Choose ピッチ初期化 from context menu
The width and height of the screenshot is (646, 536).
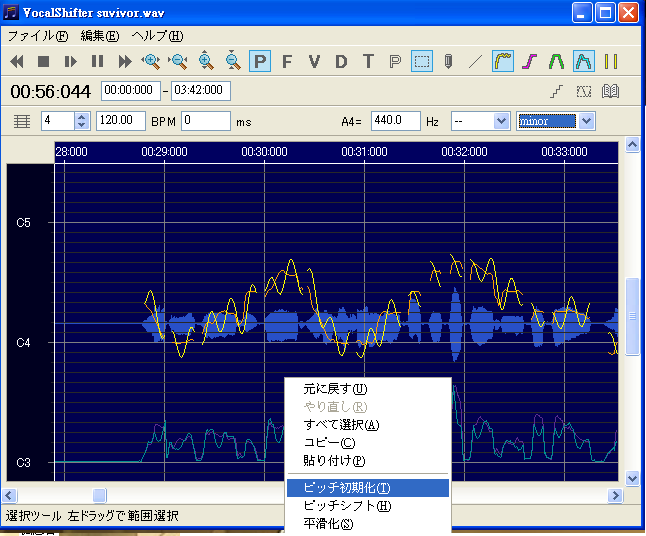(368, 488)
